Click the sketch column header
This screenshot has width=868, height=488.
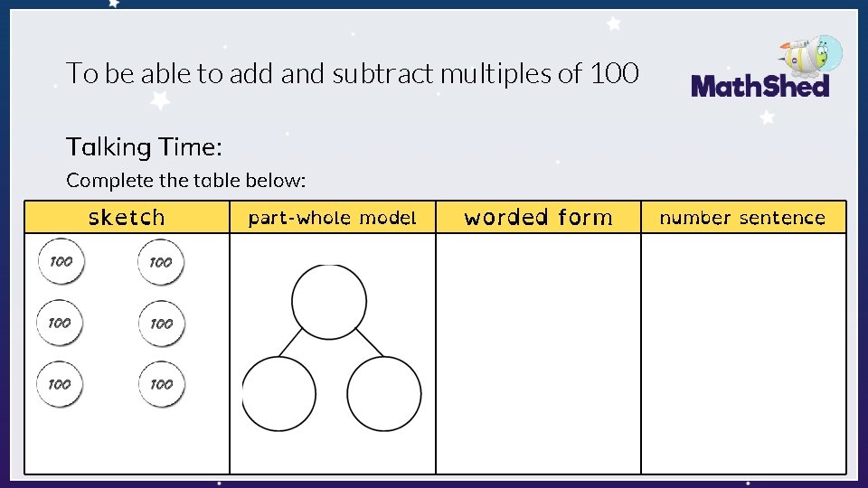point(127,217)
